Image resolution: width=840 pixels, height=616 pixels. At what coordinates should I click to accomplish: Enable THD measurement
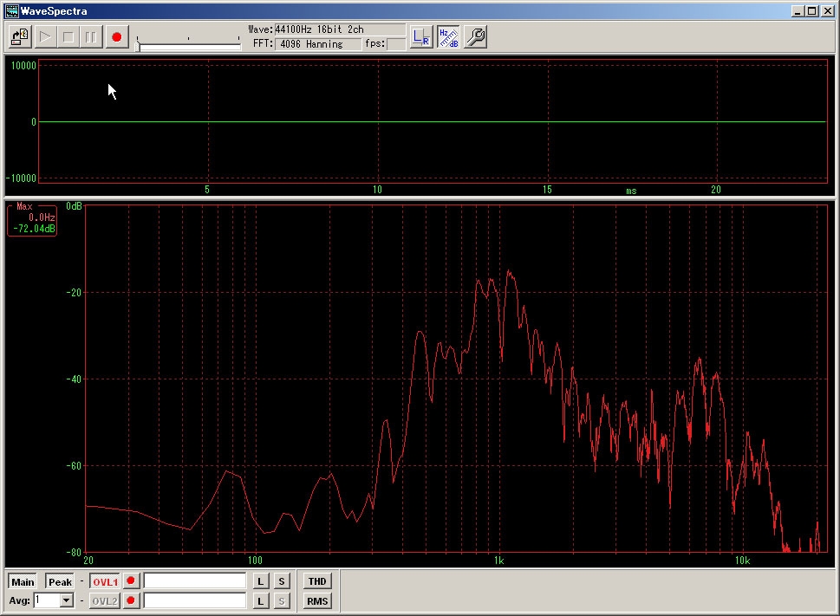(317, 581)
